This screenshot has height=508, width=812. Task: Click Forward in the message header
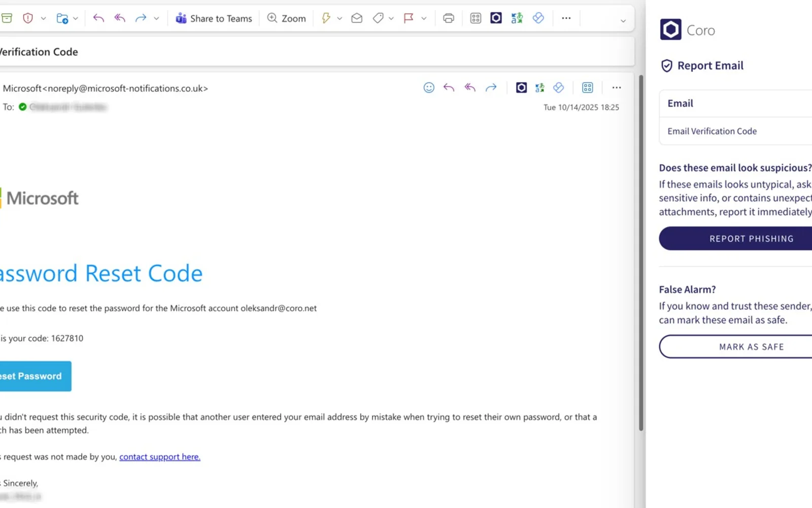(491, 87)
